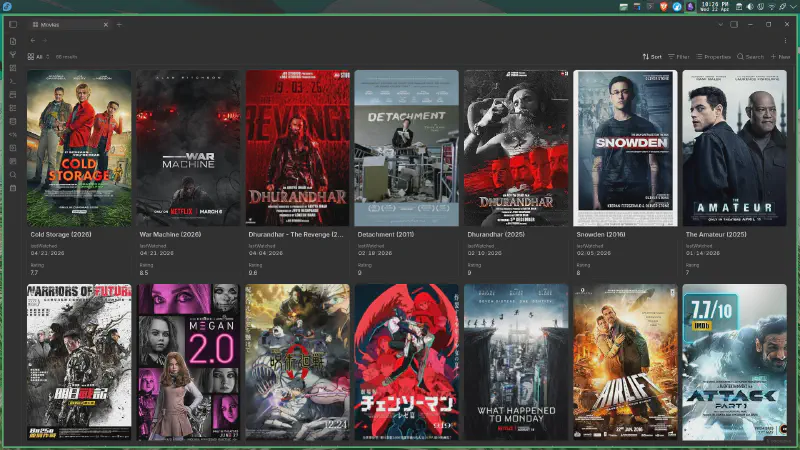Open the application launcher in top panel
800x450 pixels.
[x=7, y=6]
